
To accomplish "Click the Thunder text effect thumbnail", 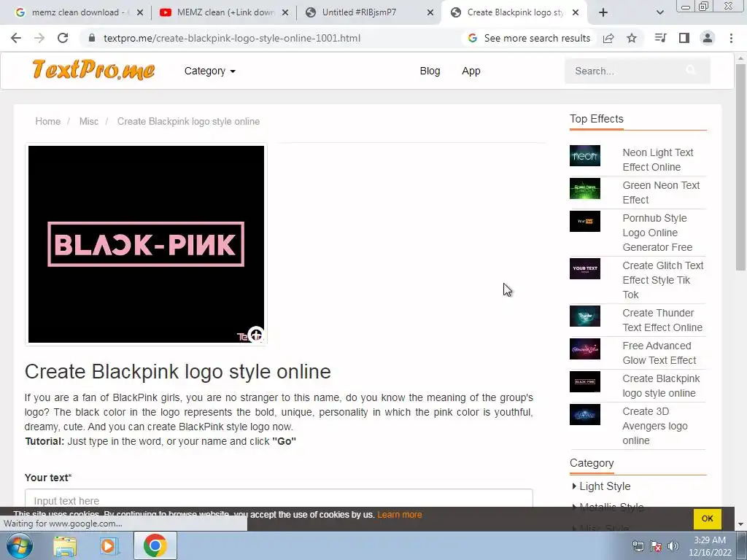I will click(584, 316).
